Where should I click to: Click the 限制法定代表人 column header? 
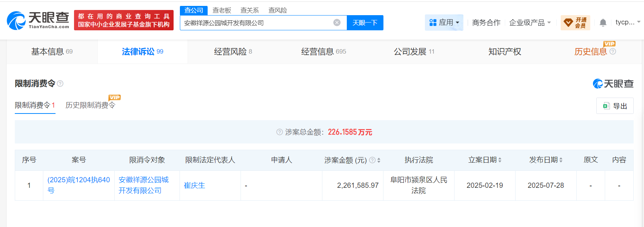pyautogui.click(x=210, y=160)
